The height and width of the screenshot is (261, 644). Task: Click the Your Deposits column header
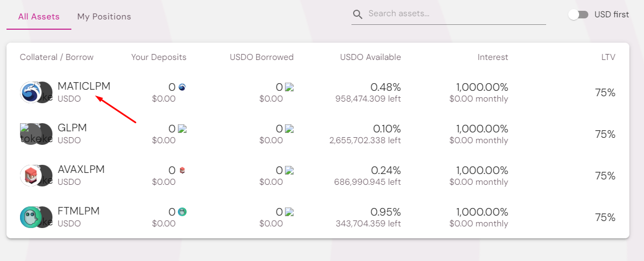[x=158, y=57]
